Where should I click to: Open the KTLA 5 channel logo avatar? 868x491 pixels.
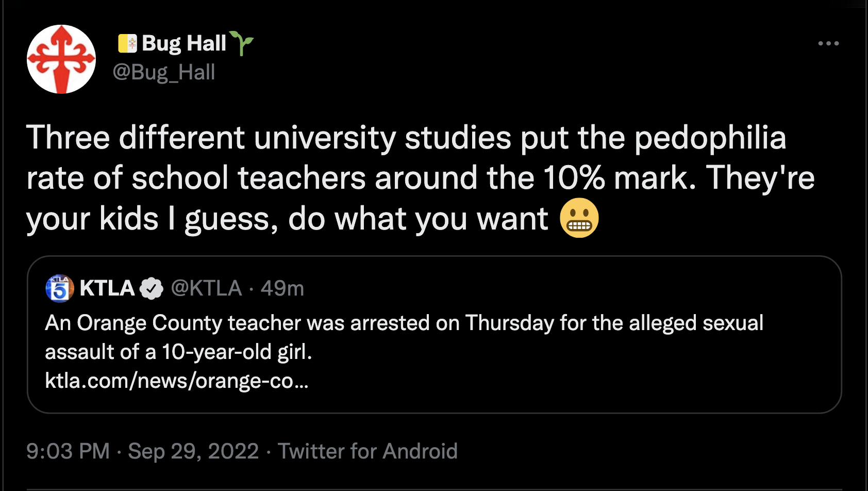(x=60, y=288)
